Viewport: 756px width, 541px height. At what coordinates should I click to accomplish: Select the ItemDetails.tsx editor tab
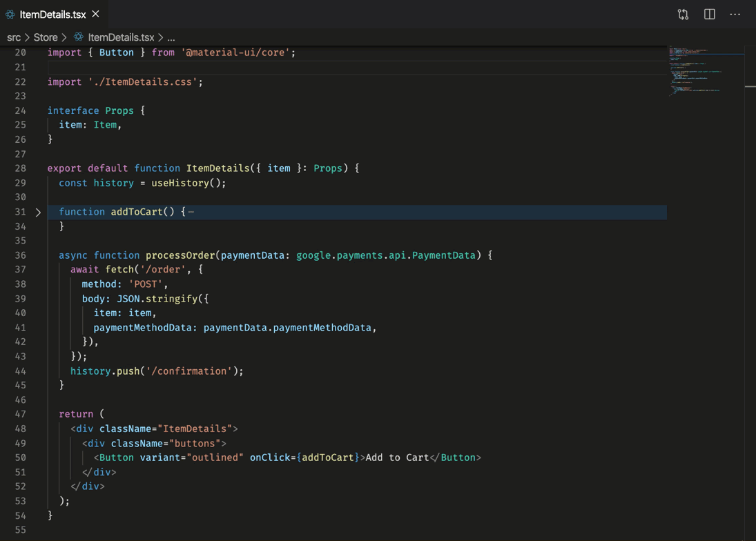(x=52, y=14)
